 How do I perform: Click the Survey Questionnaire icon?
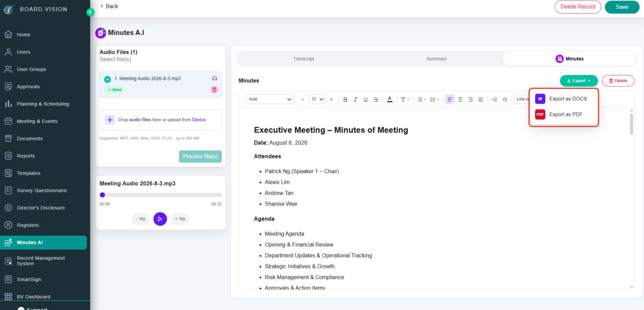coord(9,190)
